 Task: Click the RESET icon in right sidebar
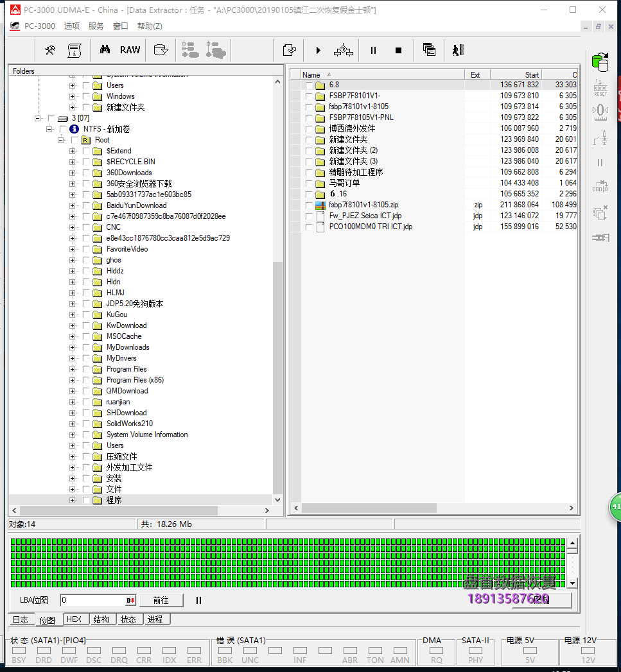click(600, 88)
